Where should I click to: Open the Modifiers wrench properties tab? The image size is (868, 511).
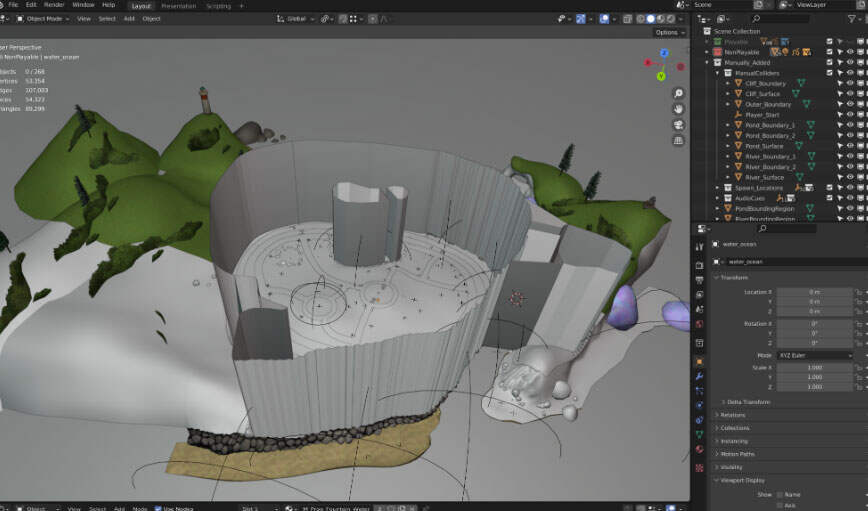699,375
